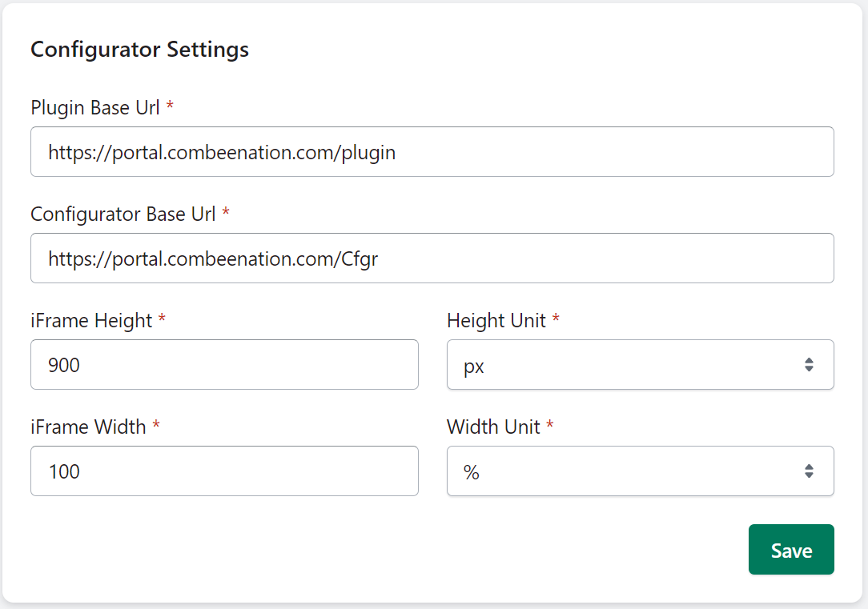Click the iFrame Width label text
The width and height of the screenshot is (868, 609).
click(88, 427)
